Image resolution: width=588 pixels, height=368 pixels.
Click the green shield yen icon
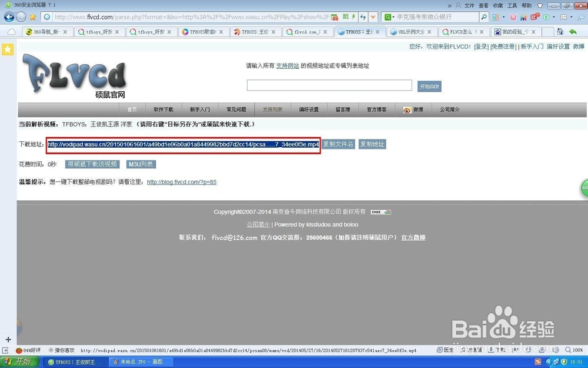coord(546,17)
